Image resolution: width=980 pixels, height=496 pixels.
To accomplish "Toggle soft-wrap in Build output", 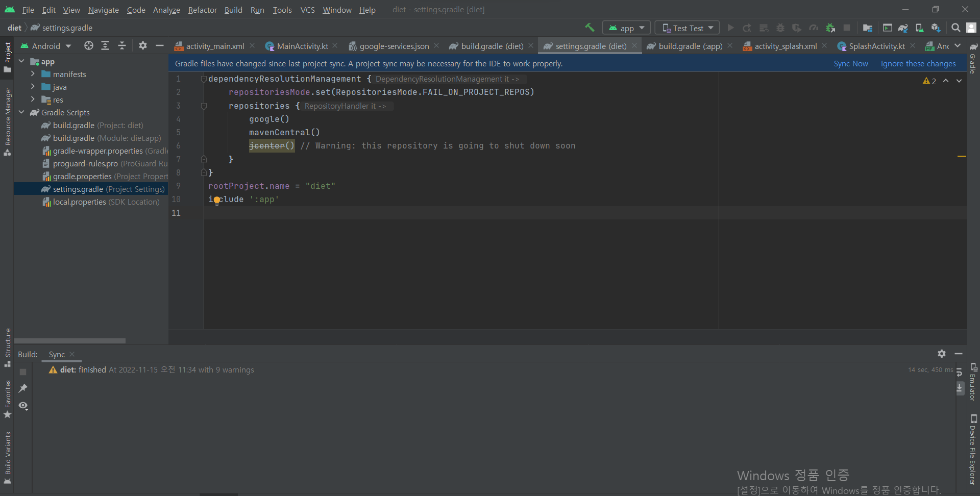I will click(x=960, y=372).
